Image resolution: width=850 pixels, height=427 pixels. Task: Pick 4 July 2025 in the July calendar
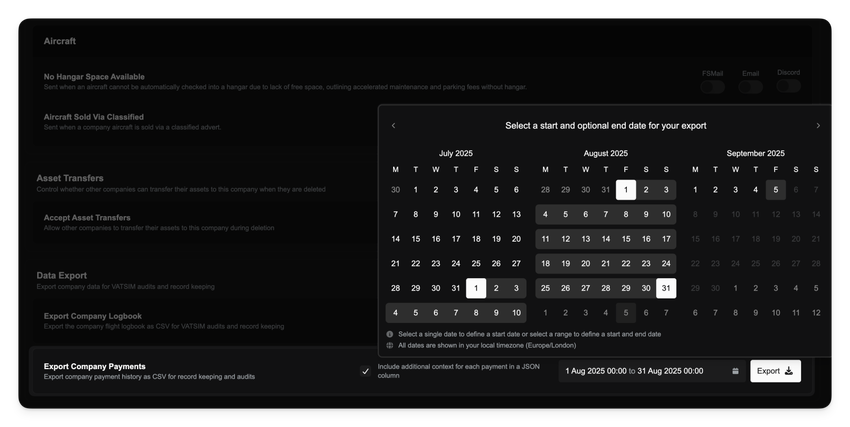[x=476, y=189]
